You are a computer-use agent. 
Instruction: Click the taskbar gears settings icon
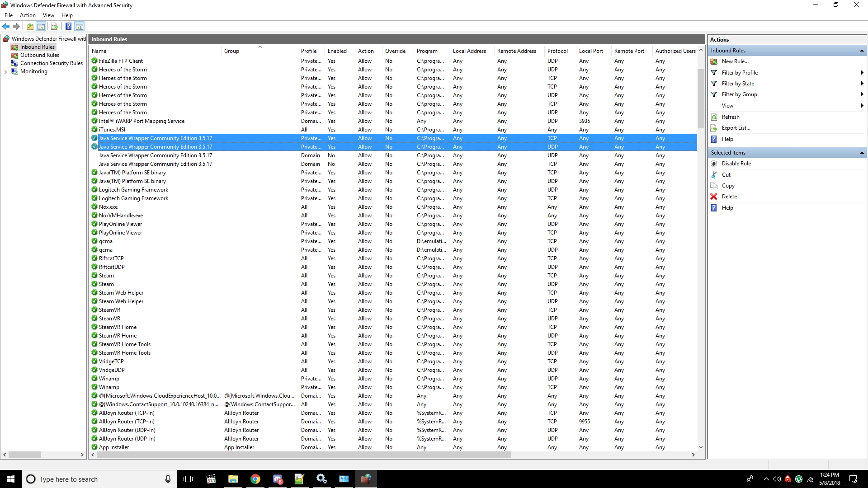tap(321, 479)
